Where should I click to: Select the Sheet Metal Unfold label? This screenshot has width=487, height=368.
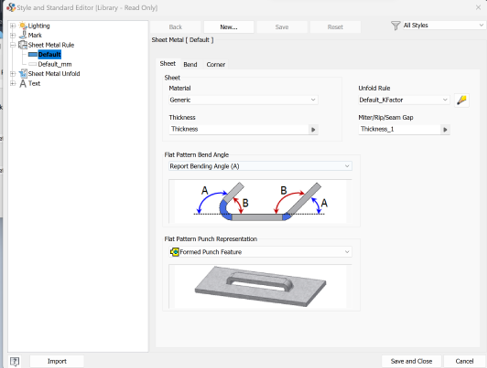54,74
